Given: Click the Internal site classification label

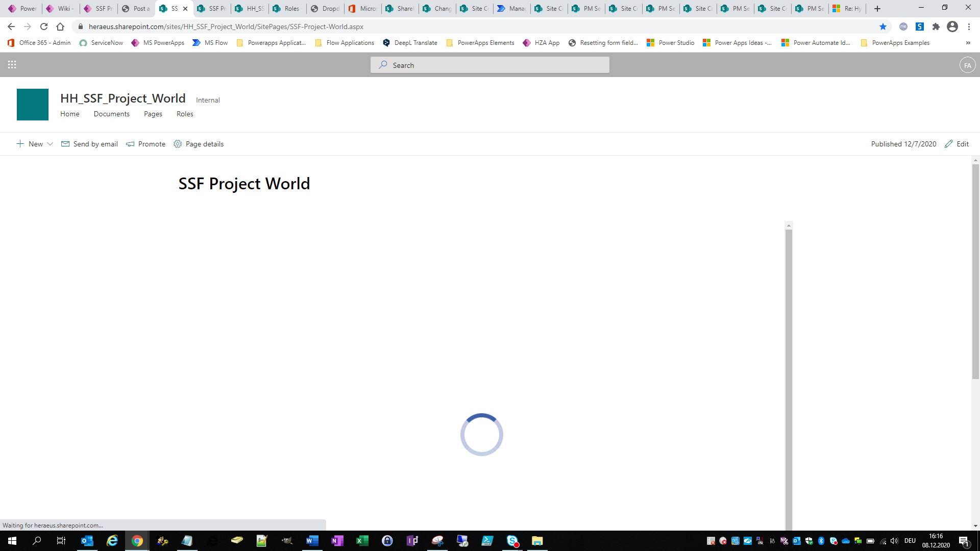Looking at the screenshot, I should 208,100.
